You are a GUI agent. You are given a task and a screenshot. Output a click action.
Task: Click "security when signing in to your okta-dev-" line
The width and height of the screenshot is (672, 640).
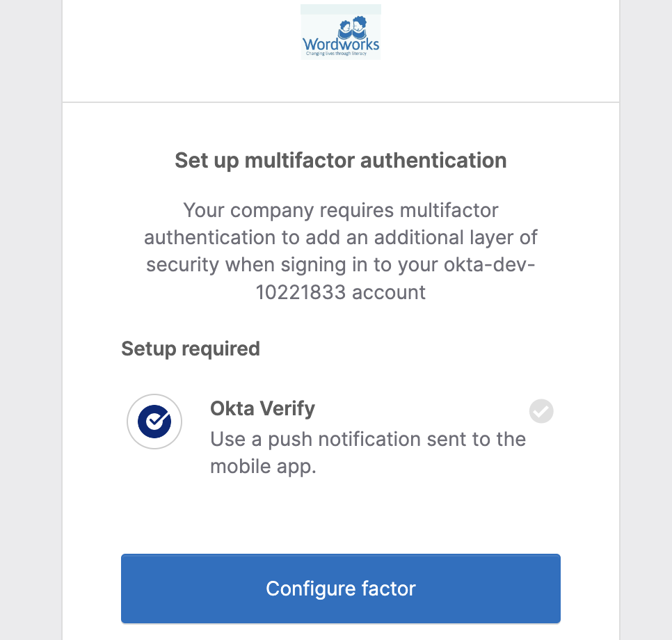[x=340, y=265]
